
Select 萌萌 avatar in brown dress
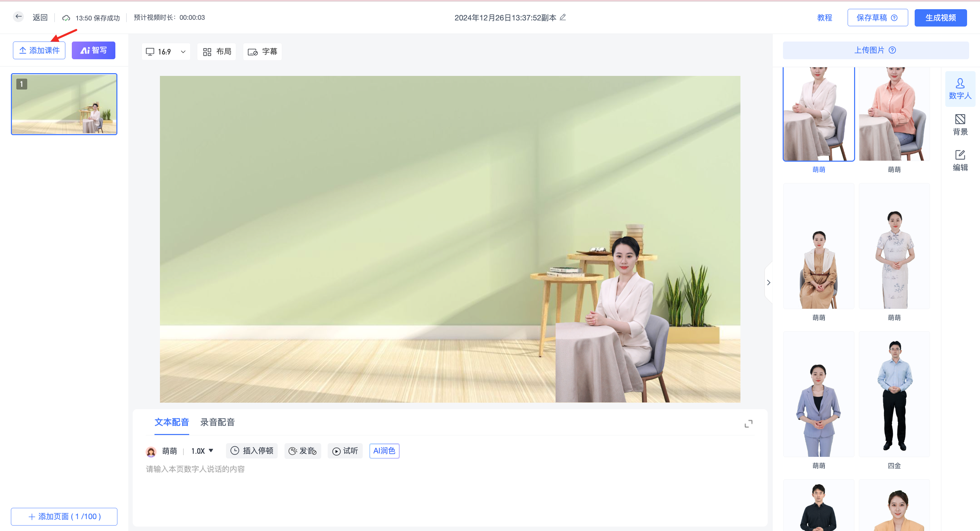[x=819, y=246]
